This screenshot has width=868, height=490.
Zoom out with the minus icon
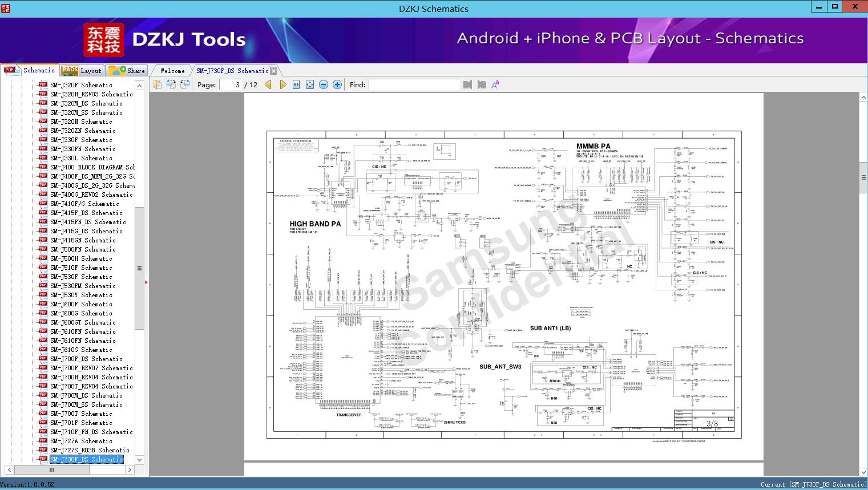tap(324, 84)
